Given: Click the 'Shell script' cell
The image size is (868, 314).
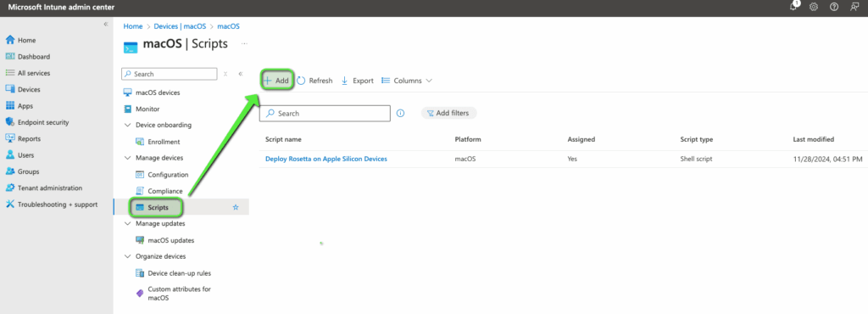Looking at the screenshot, I should point(696,159).
